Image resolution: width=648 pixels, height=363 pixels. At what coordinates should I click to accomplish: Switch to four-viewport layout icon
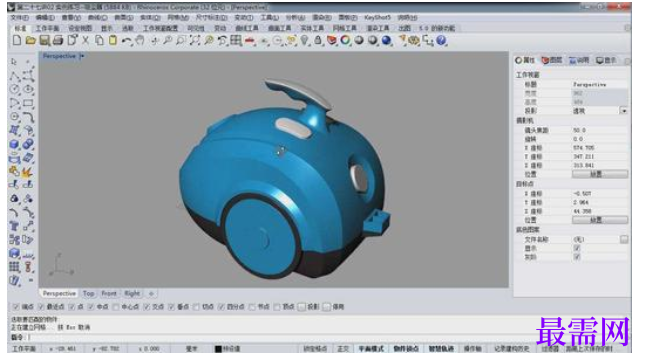click(236, 40)
